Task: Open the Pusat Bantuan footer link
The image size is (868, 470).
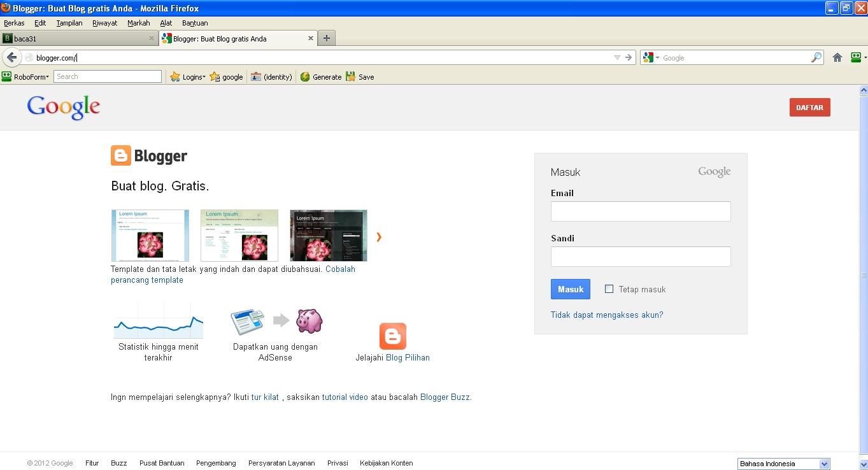Action: (x=162, y=463)
